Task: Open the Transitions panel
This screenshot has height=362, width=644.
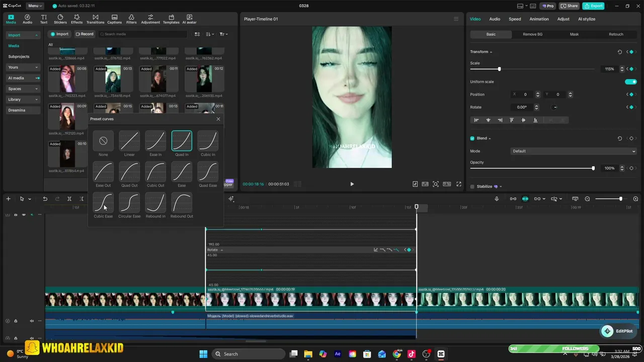Action: tap(95, 19)
